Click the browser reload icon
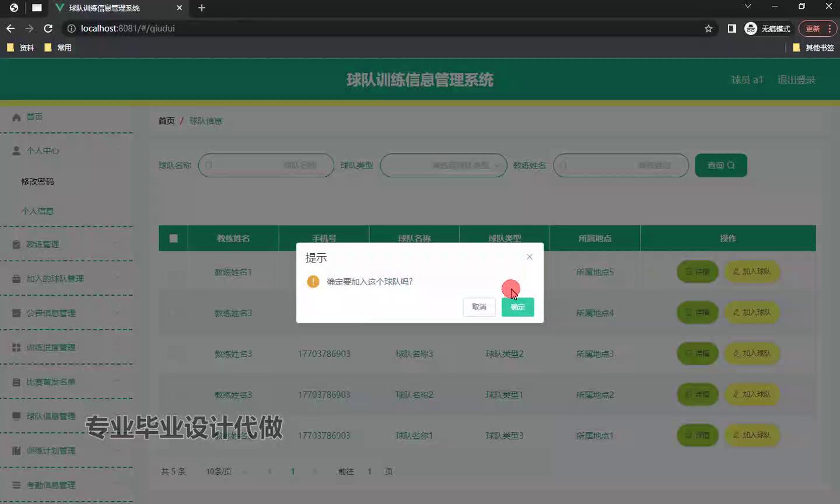Screen dimensions: 840x504 click(x=48, y=29)
